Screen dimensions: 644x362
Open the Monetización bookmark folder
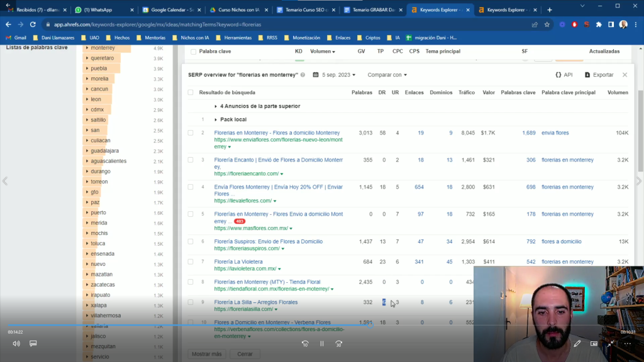pyautogui.click(x=302, y=38)
